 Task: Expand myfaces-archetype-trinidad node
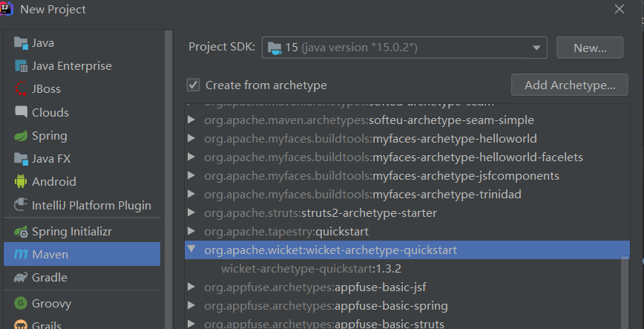(191, 194)
